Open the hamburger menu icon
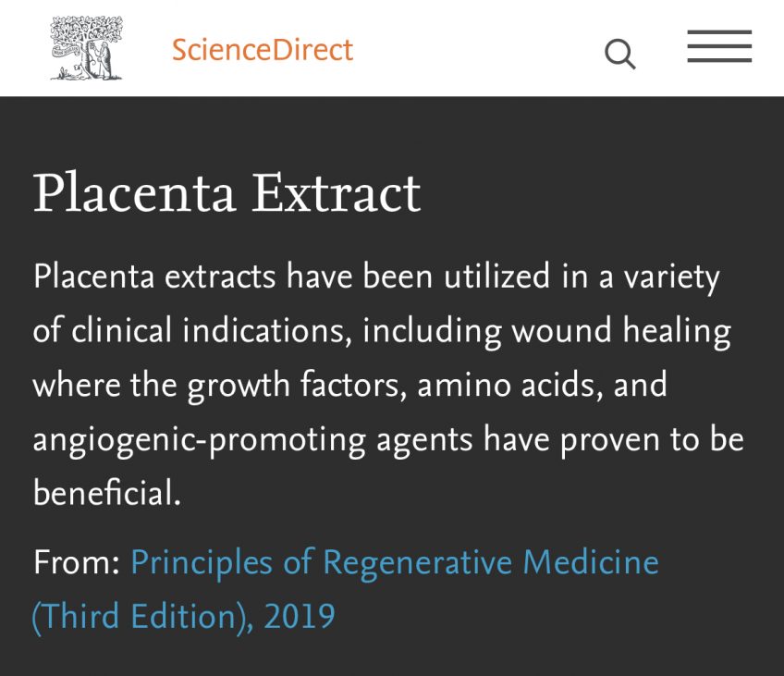The width and height of the screenshot is (784, 676). coord(719,46)
